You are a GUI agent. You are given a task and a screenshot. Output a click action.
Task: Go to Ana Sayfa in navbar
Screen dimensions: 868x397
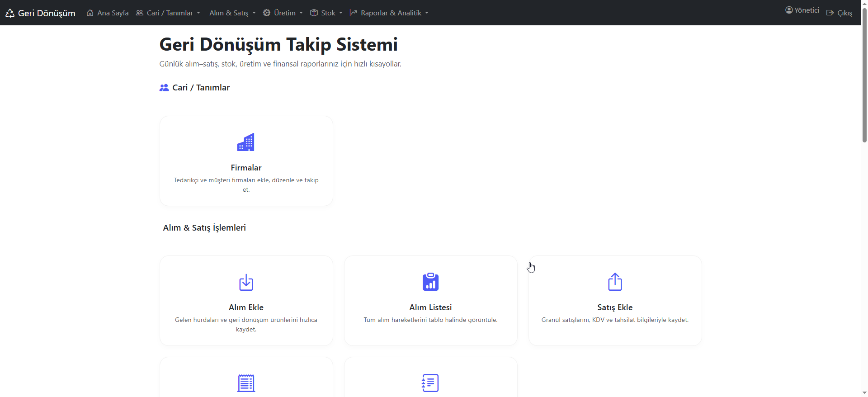pyautogui.click(x=108, y=13)
